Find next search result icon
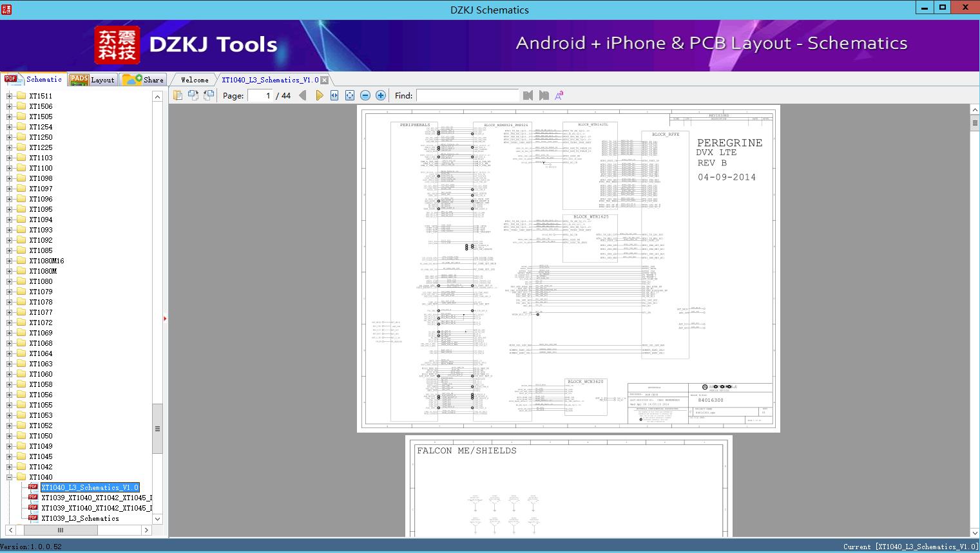 pos(544,95)
